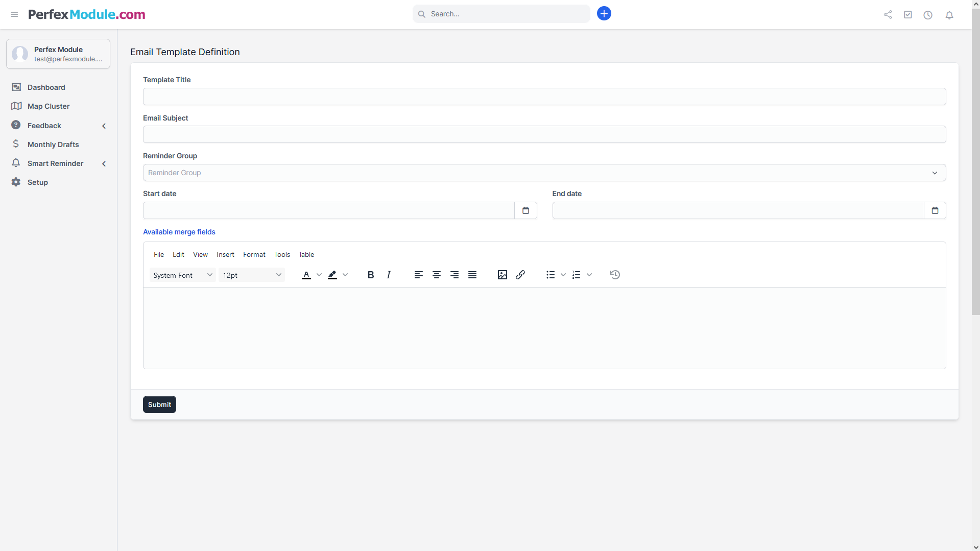Open the Available merge fields link
The image size is (980, 551).
pos(179,232)
